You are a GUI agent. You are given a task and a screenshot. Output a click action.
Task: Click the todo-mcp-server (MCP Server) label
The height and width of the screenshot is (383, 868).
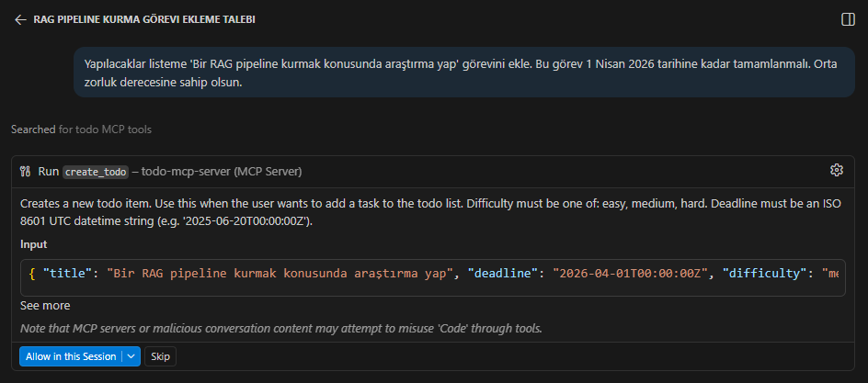(222, 171)
